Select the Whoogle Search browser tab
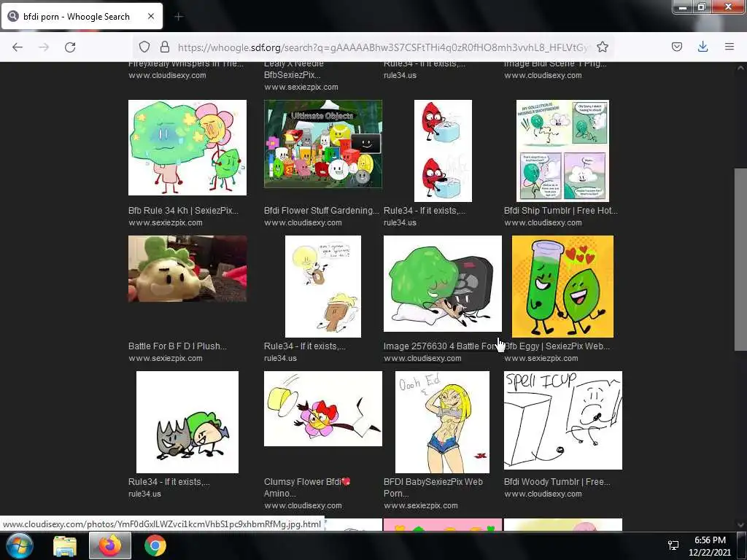Screen dimensions: 747x560 pos(82,16)
